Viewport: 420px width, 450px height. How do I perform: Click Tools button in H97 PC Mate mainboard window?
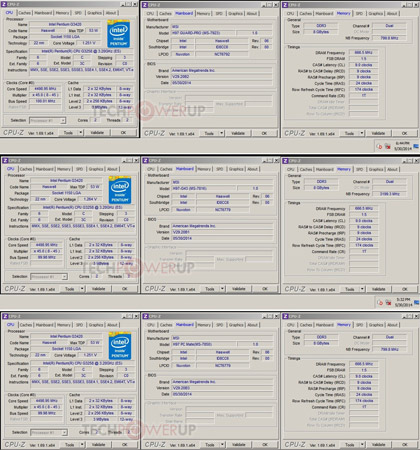coord(210,445)
